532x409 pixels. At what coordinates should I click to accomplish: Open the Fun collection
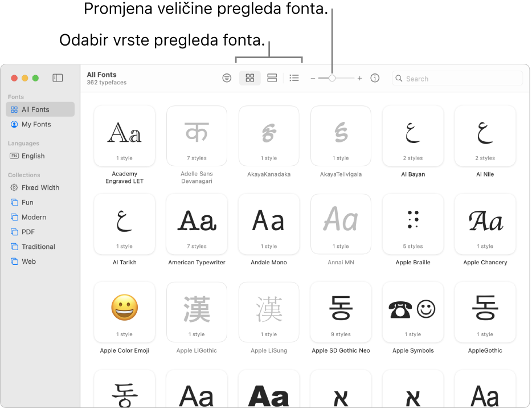(x=40, y=202)
